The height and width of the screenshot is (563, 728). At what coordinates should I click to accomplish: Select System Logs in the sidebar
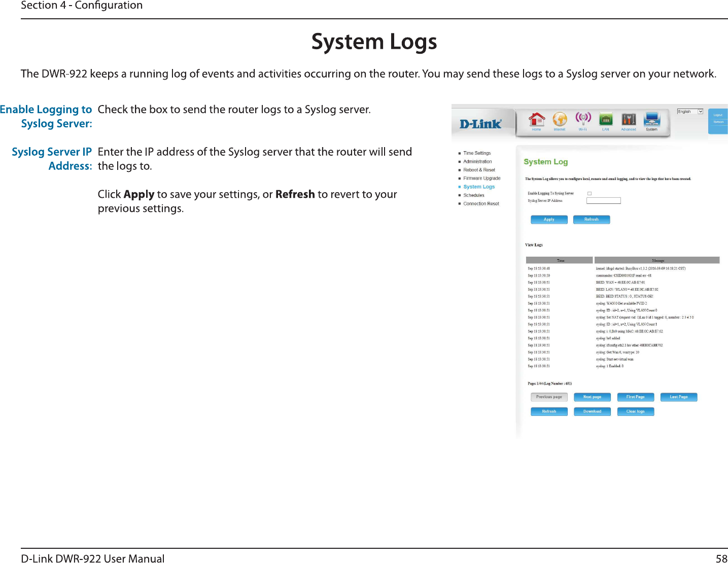tap(479, 187)
